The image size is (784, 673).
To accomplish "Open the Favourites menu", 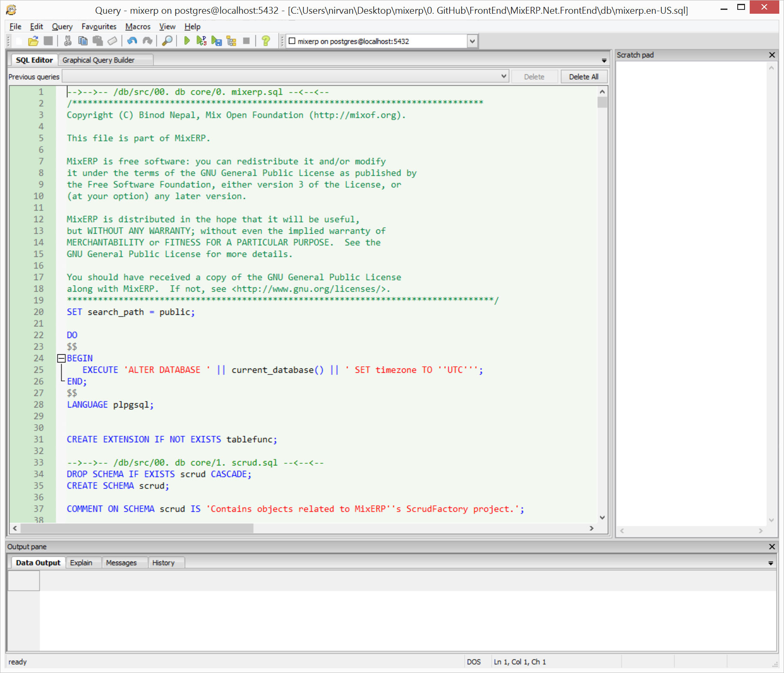I will click(x=99, y=27).
